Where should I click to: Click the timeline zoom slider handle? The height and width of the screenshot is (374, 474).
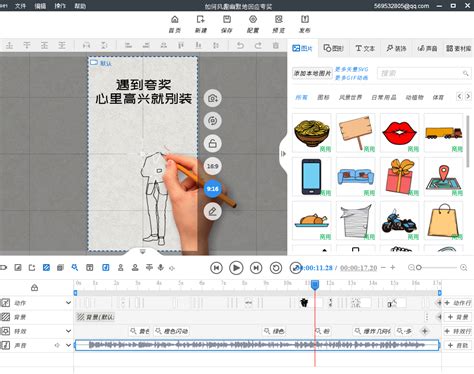pyautogui.click(x=419, y=267)
